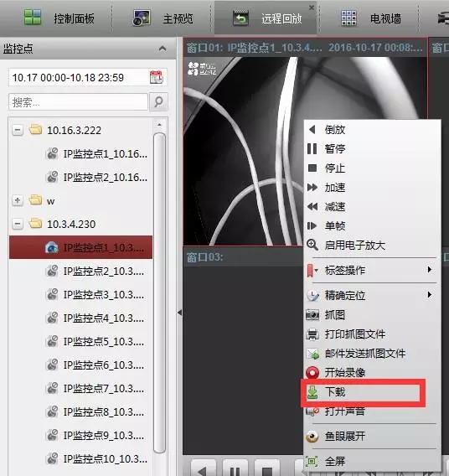
Task: Click the 搜索 search input field
Action: click(x=78, y=102)
